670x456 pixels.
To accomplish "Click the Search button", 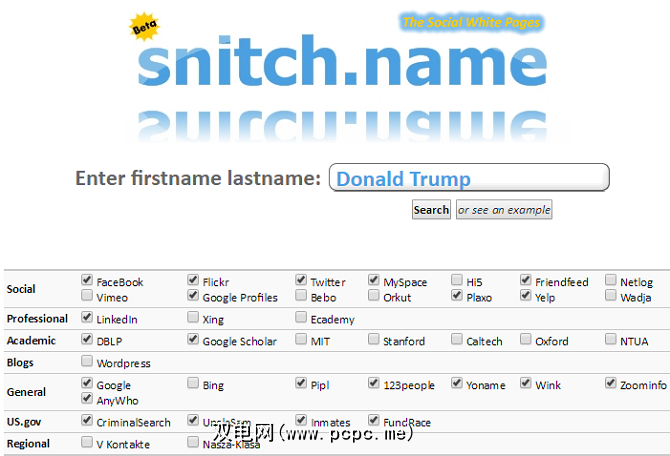I will [x=431, y=210].
